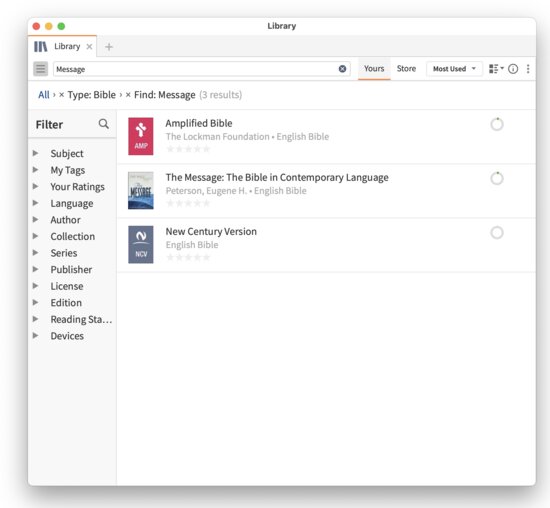
Task: Expand the Reading Status filter
Action: [x=35, y=319]
